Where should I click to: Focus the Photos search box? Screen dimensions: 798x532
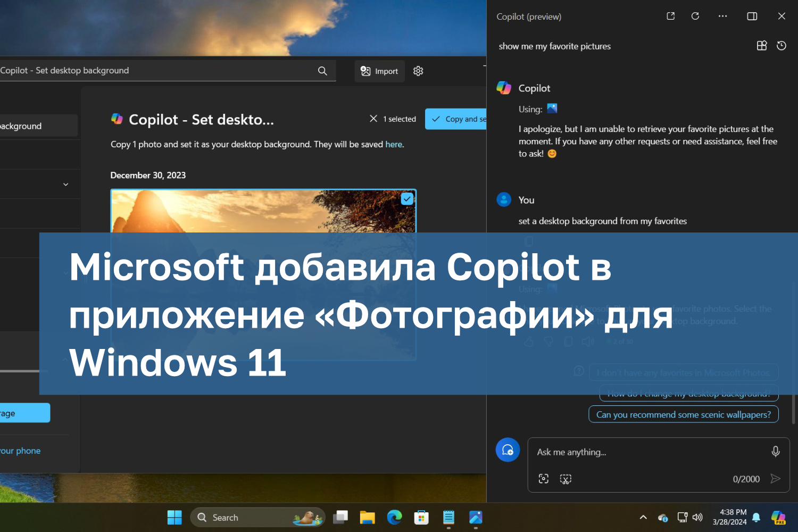coord(168,71)
